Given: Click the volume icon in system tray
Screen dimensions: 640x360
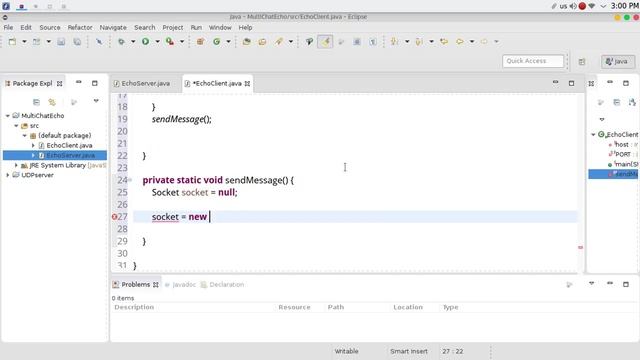Looking at the screenshot, I should coord(573,6).
